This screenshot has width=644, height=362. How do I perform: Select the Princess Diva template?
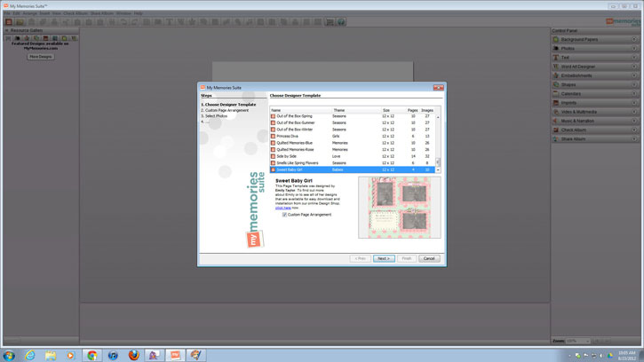[x=353, y=137]
